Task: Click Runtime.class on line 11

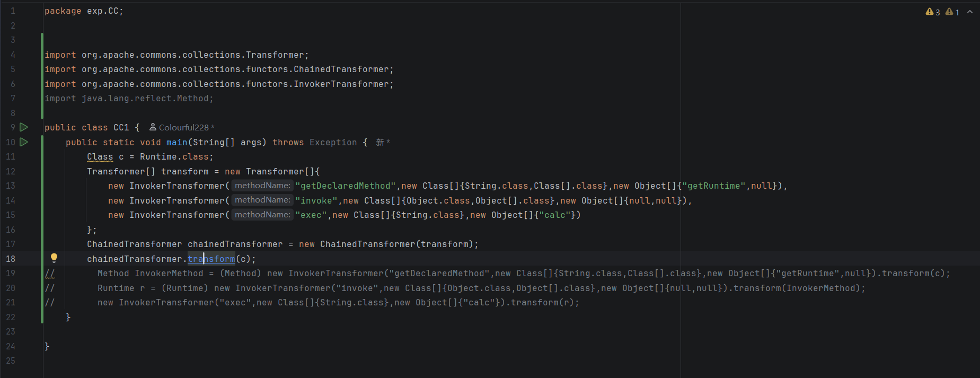Action: 174,157
